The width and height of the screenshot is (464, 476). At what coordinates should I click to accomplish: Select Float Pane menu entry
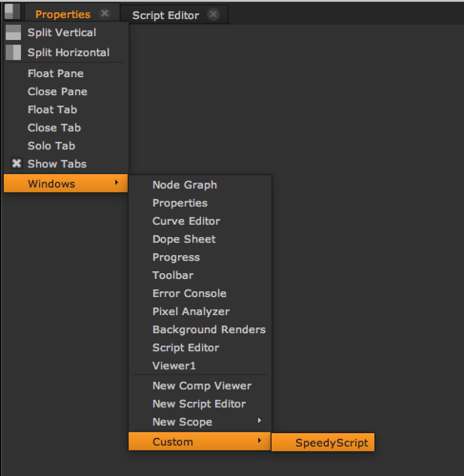[x=55, y=73]
